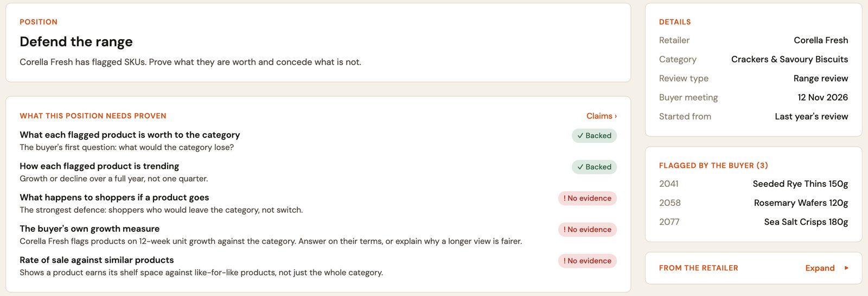Open the Claims link
The width and height of the screenshot is (868, 296).
click(601, 116)
